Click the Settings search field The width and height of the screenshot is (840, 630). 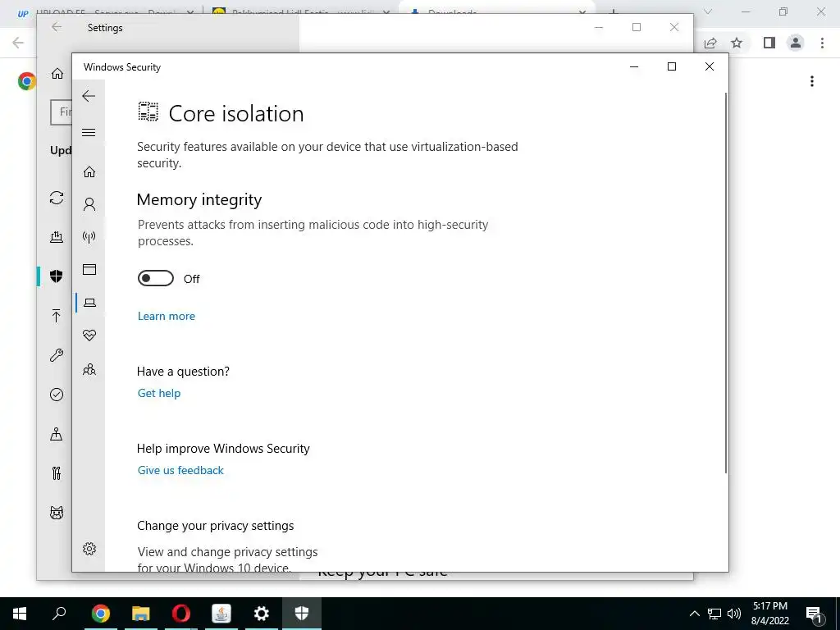(62, 112)
